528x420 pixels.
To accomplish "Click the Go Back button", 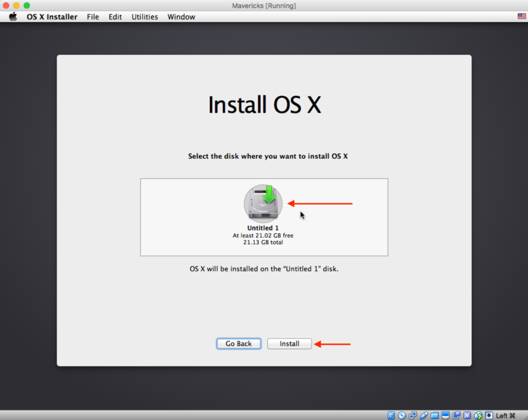I will 238,343.
